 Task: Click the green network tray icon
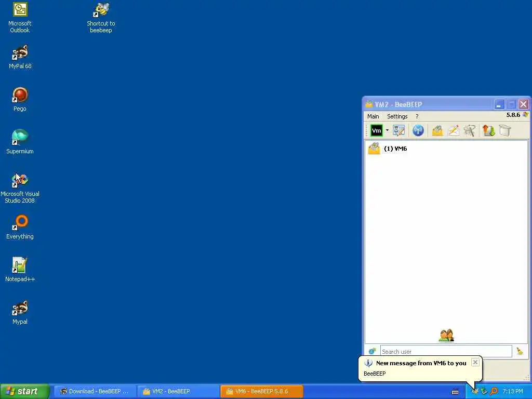click(484, 391)
